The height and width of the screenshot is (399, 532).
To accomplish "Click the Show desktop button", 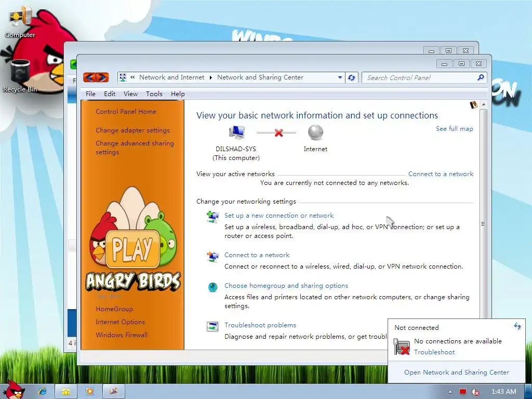I will tap(528, 392).
